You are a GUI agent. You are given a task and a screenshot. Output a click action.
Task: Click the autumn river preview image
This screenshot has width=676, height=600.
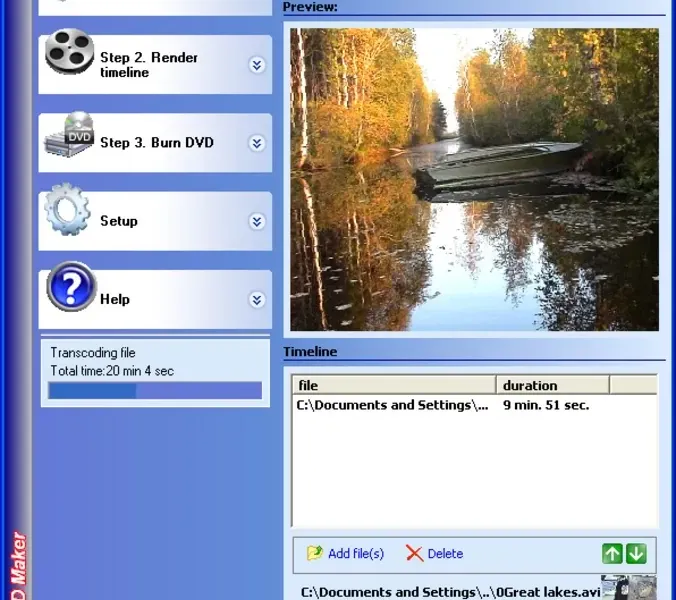pos(474,179)
